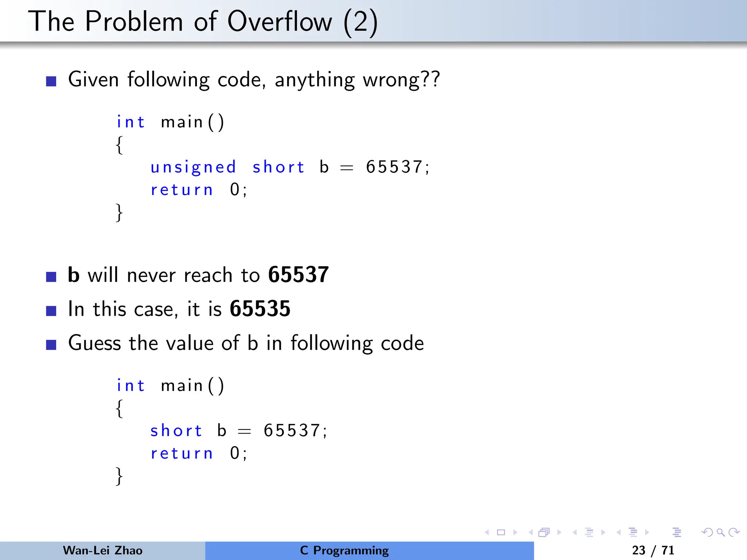Click the 23 / 71 page counter

coord(653,550)
